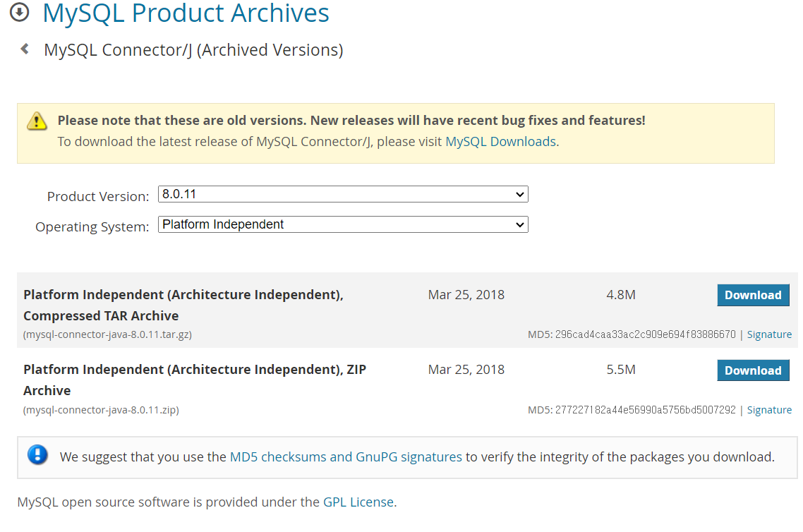803x532 pixels.
Task: Click the blue exclamation info icon
Action: tap(37, 455)
